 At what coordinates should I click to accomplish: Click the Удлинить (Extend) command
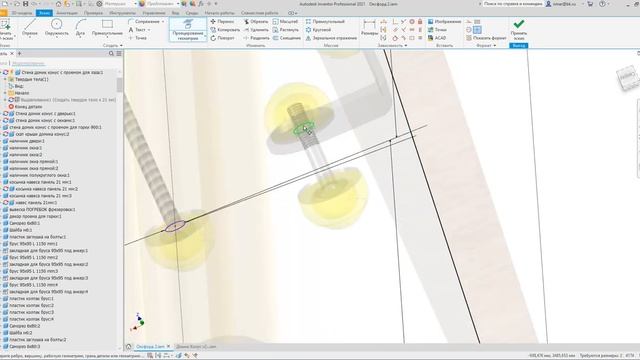[x=256, y=30]
